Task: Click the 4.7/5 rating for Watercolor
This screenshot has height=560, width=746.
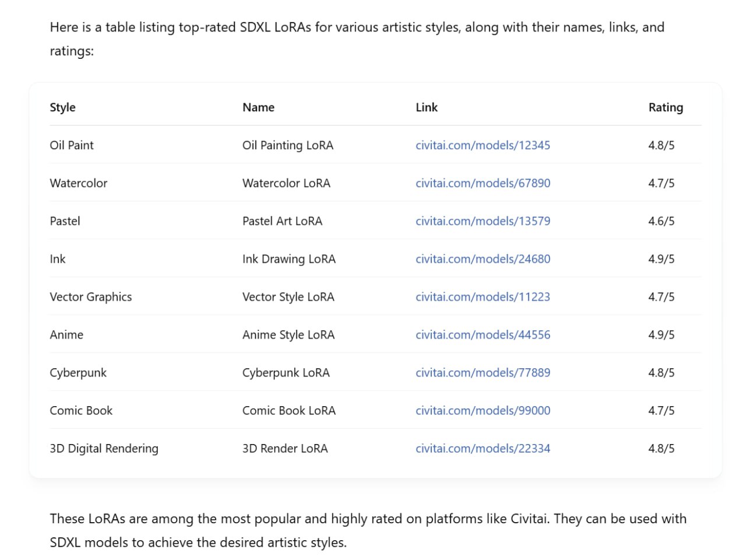Action: pyautogui.click(x=661, y=183)
